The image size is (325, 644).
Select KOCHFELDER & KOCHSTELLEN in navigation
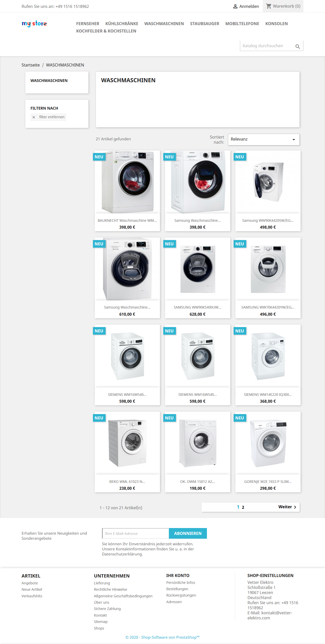pos(106,31)
